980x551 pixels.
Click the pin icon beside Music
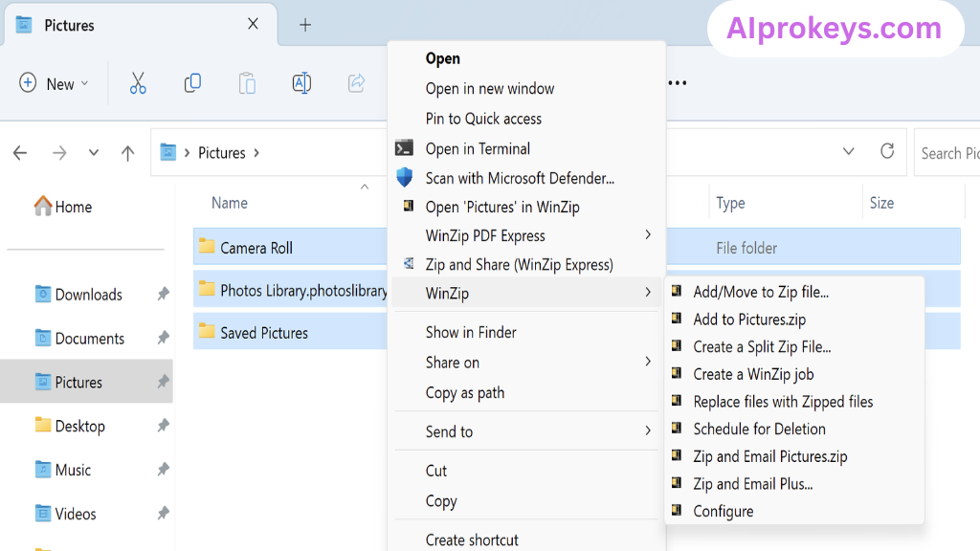(163, 469)
